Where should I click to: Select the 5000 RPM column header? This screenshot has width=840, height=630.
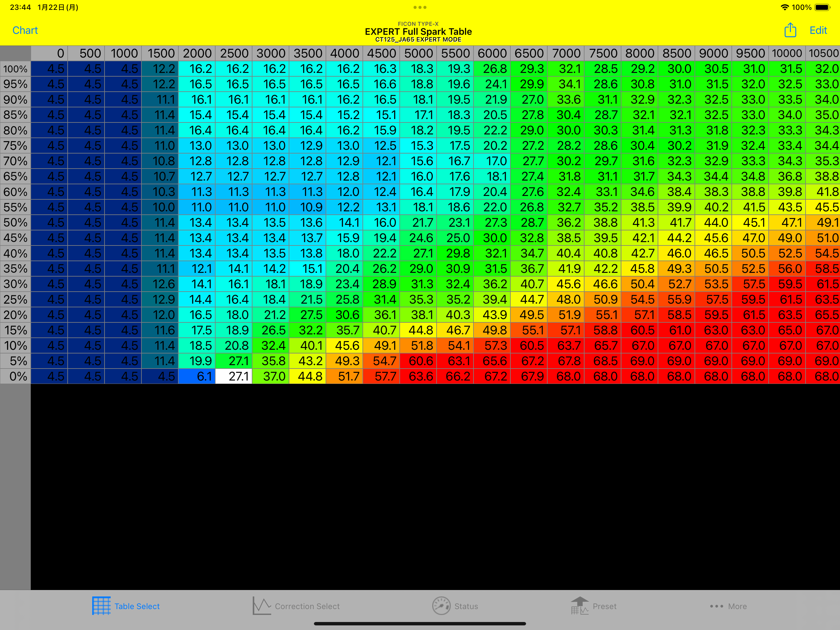[418, 53]
